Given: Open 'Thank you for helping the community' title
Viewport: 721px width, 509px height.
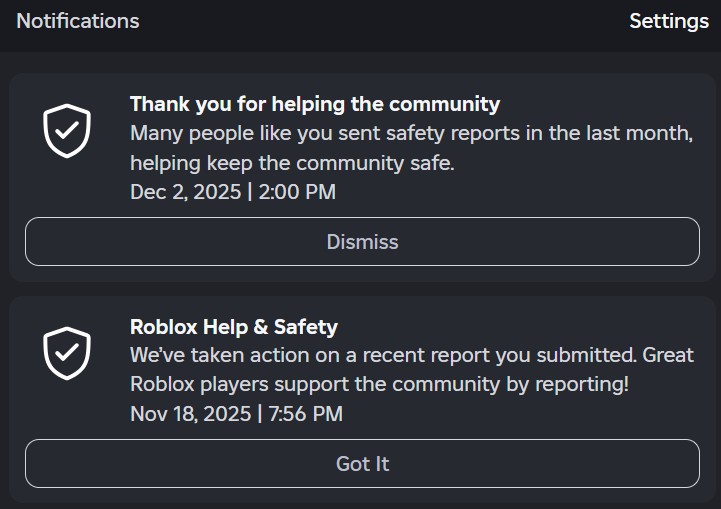Looking at the screenshot, I should click(x=314, y=103).
